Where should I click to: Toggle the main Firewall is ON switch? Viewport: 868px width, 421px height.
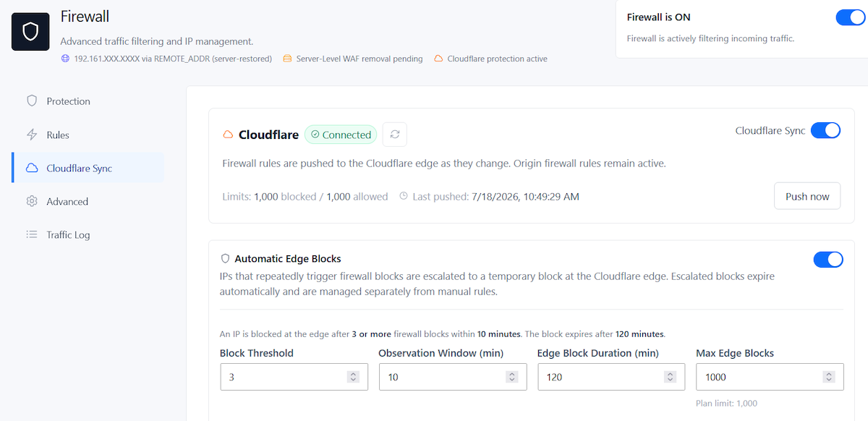pos(850,17)
